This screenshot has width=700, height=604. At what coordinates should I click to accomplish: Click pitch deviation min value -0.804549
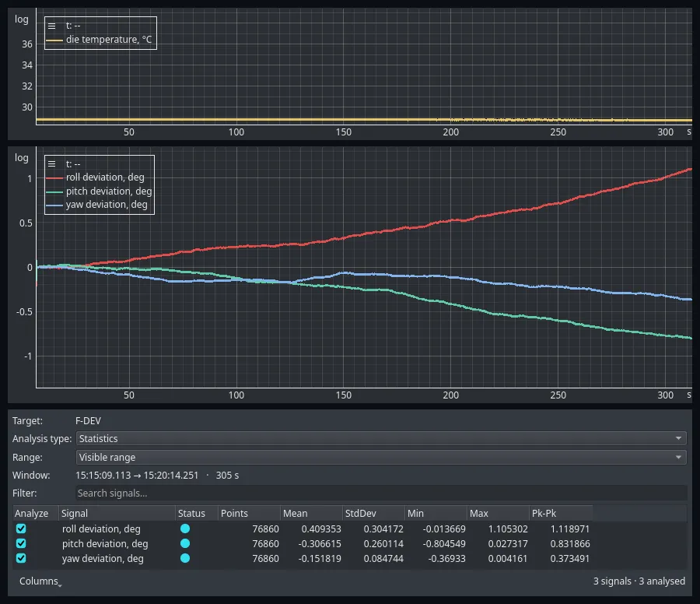point(444,544)
